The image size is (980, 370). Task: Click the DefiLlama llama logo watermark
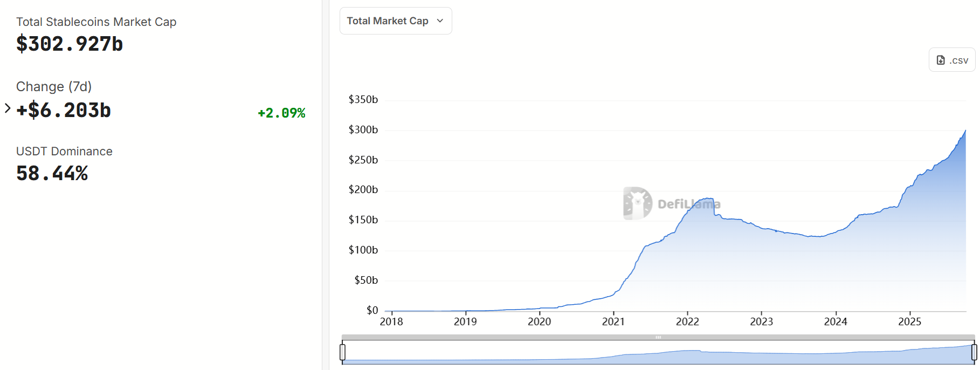pos(638,203)
